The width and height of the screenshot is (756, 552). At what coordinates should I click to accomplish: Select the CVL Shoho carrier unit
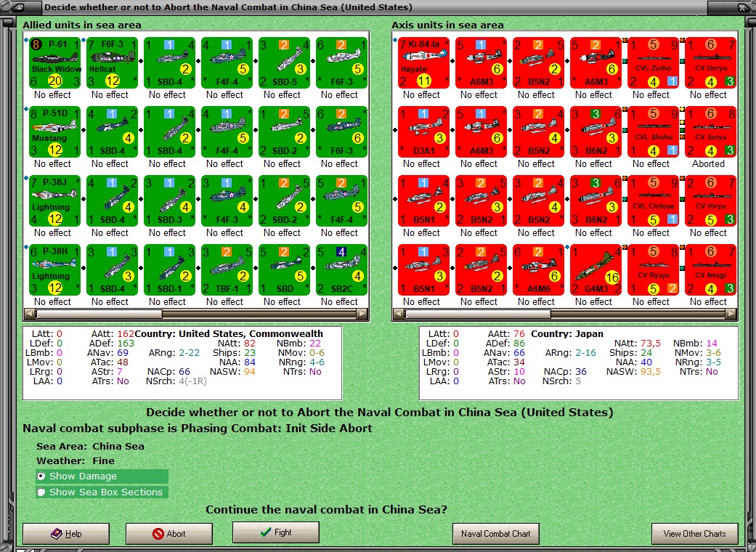pyautogui.click(x=653, y=131)
